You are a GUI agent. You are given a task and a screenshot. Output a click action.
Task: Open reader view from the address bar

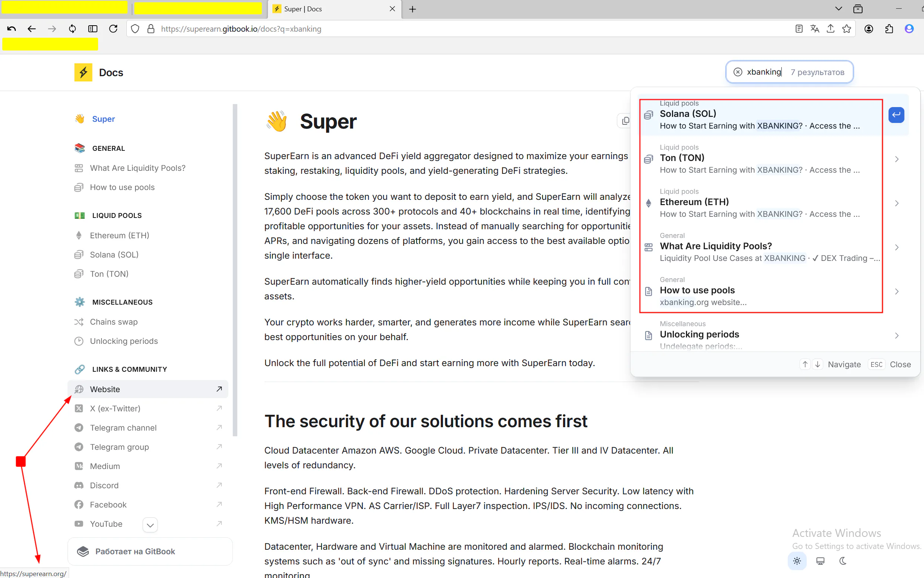pyautogui.click(x=799, y=29)
